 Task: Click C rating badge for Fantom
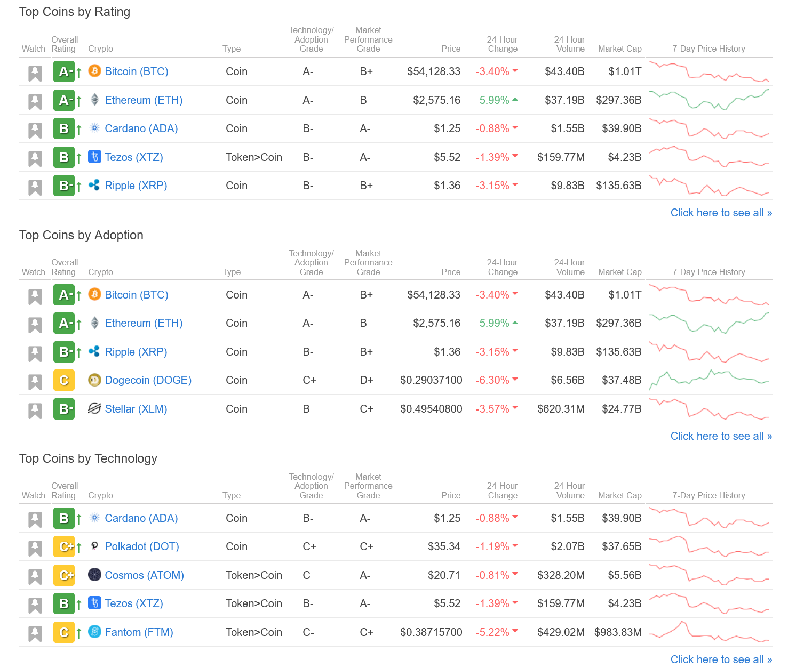(64, 632)
